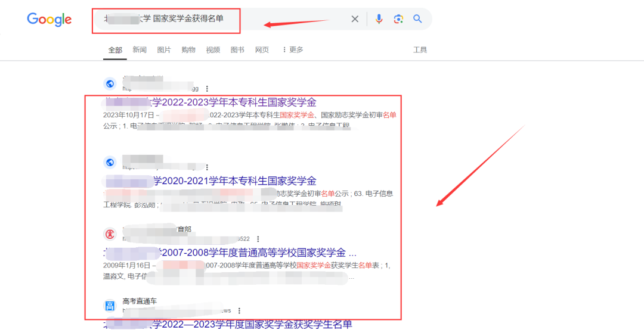Screen dimensions: 644x330
Task: Switch to the 图书 tab
Action: click(237, 49)
